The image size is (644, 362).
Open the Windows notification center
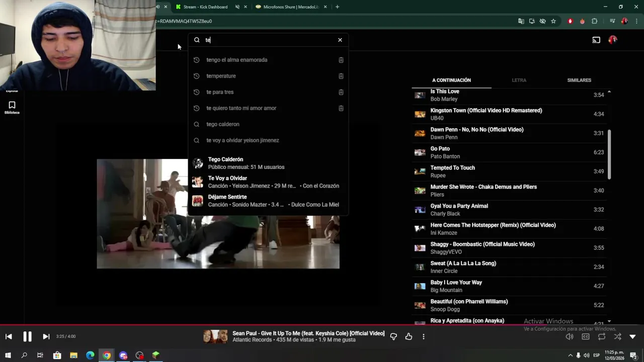pos(634,355)
